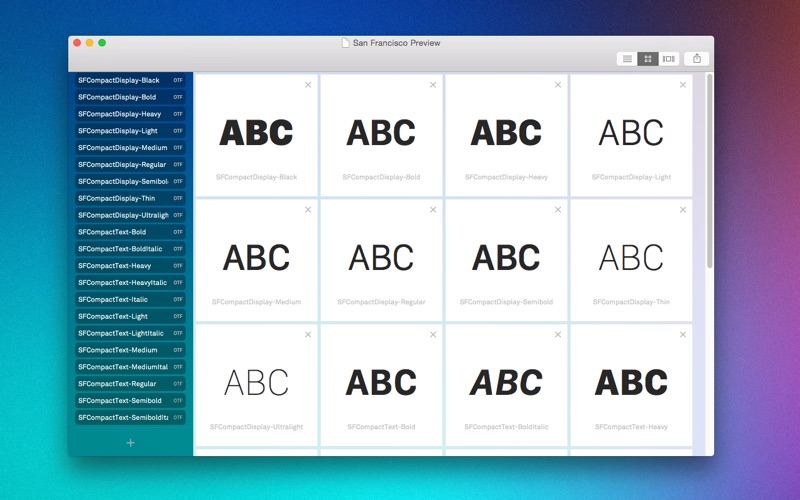The height and width of the screenshot is (500, 800).
Task: Close the SFCompactDisplay-Light preview card
Action: coord(683,85)
